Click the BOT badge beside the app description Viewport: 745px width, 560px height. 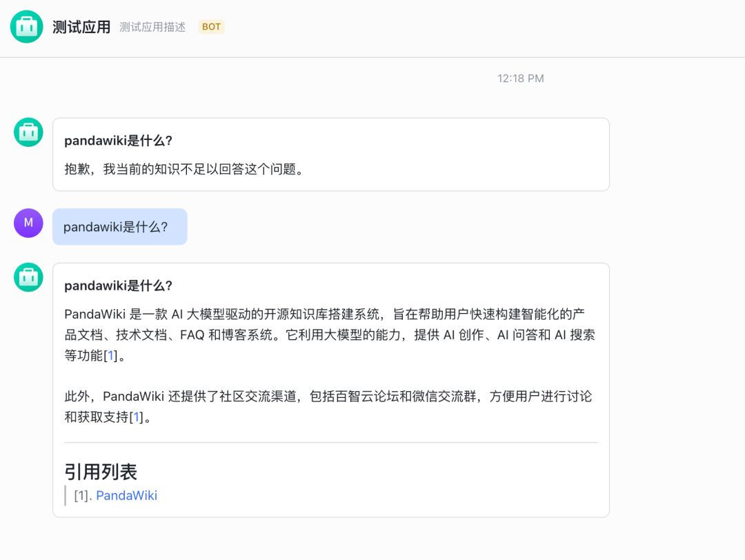211,27
